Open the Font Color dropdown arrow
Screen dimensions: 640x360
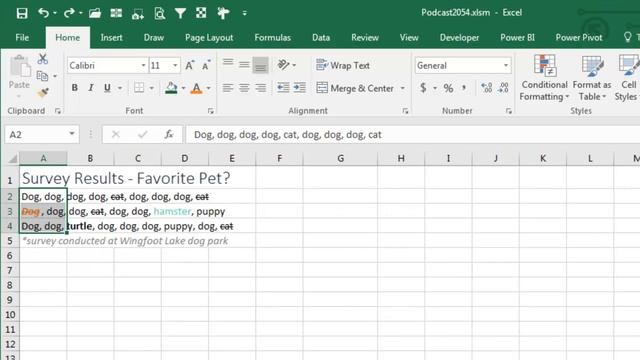208,88
